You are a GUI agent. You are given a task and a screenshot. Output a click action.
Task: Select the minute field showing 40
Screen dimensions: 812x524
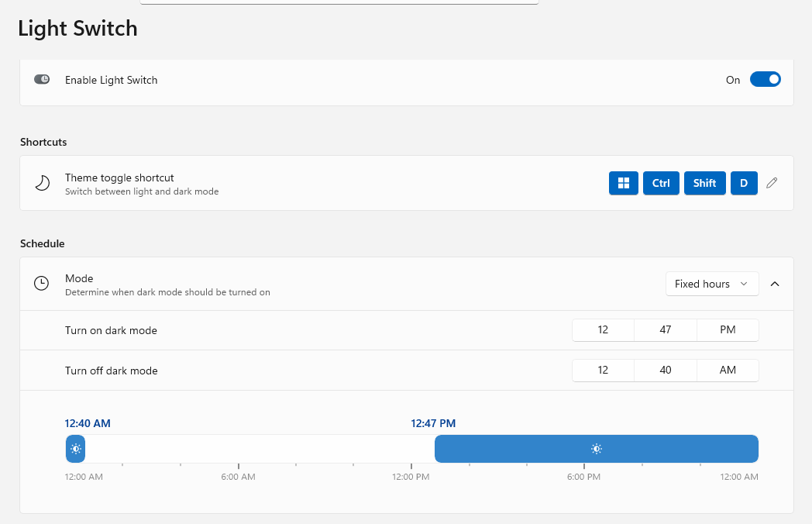pos(666,371)
